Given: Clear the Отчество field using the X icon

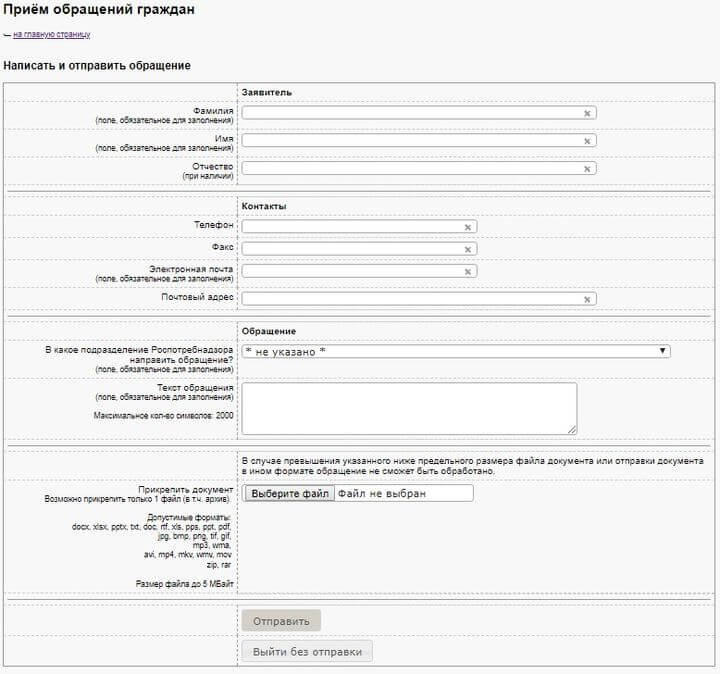Looking at the screenshot, I should pyautogui.click(x=587, y=169).
